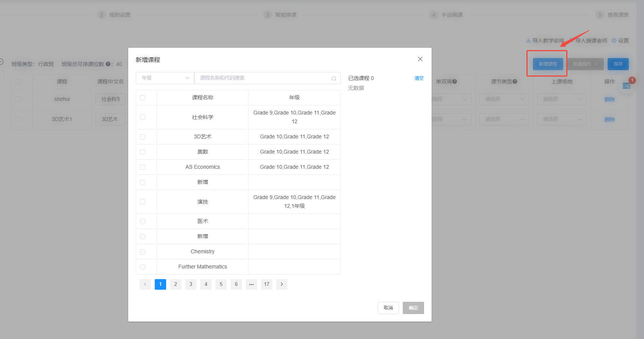Click the floating list icon with red badge
Image resolution: width=644 pixels, height=339 pixels.
(627, 86)
